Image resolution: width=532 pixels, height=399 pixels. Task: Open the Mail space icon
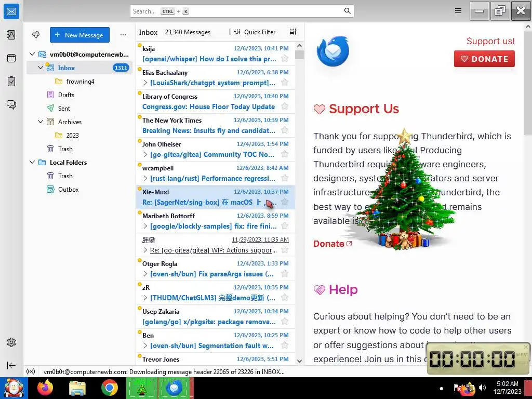tap(11, 11)
